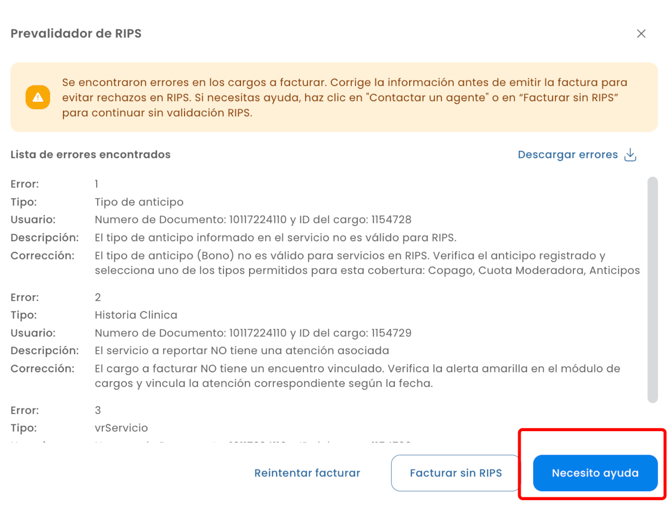
Task: Choose Facturar sin RIPS
Action: click(456, 473)
